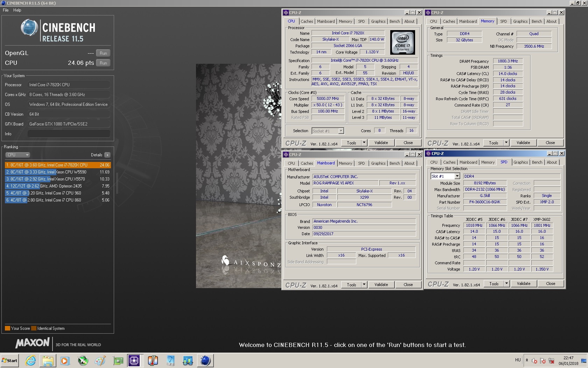Click the Intel Core i7 X-series logo

point(402,42)
